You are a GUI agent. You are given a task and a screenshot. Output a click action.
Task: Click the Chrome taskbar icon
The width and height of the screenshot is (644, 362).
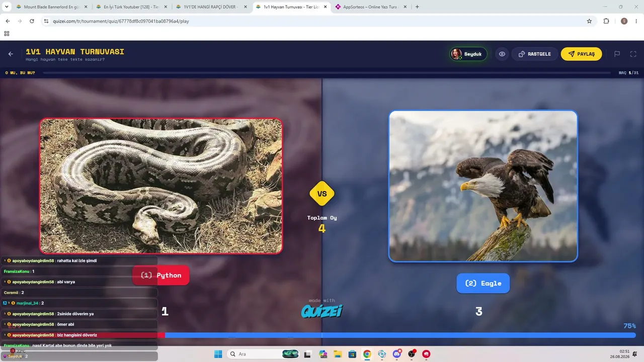coord(367,354)
